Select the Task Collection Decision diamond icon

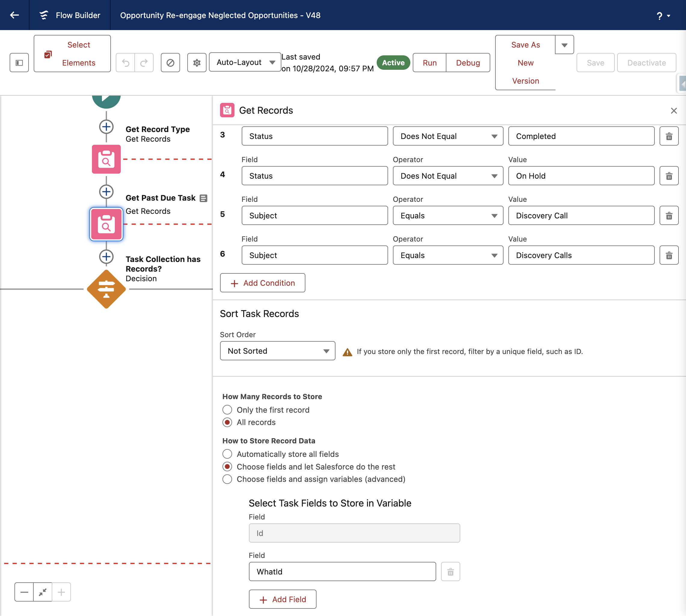106,289
